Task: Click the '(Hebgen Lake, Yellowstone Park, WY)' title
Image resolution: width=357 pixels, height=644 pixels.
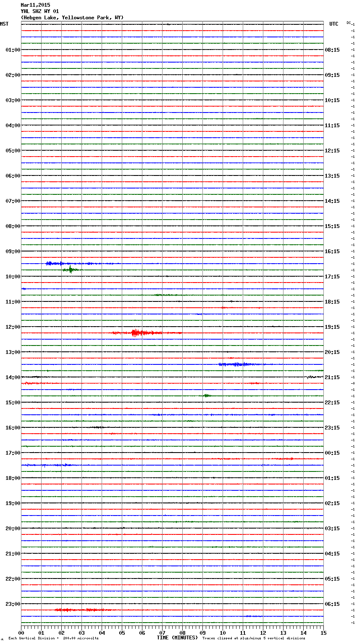Action: (72, 18)
